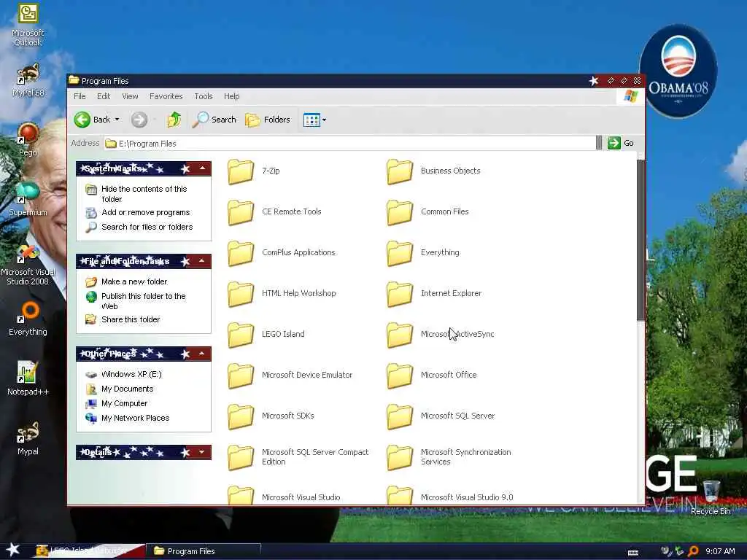Go to My Network Places link
Screen dimensions: 747x560
(135, 418)
